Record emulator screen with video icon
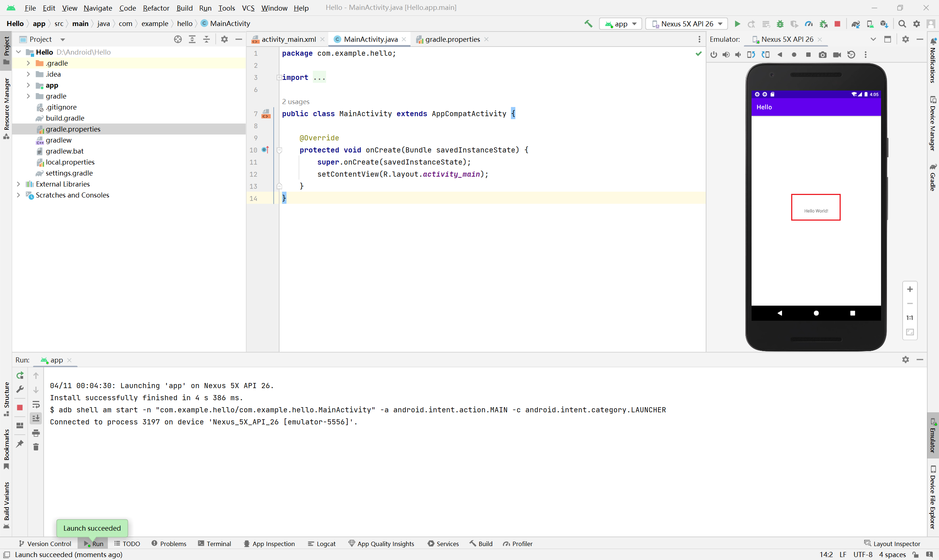This screenshot has width=939, height=560. [837, 55]
